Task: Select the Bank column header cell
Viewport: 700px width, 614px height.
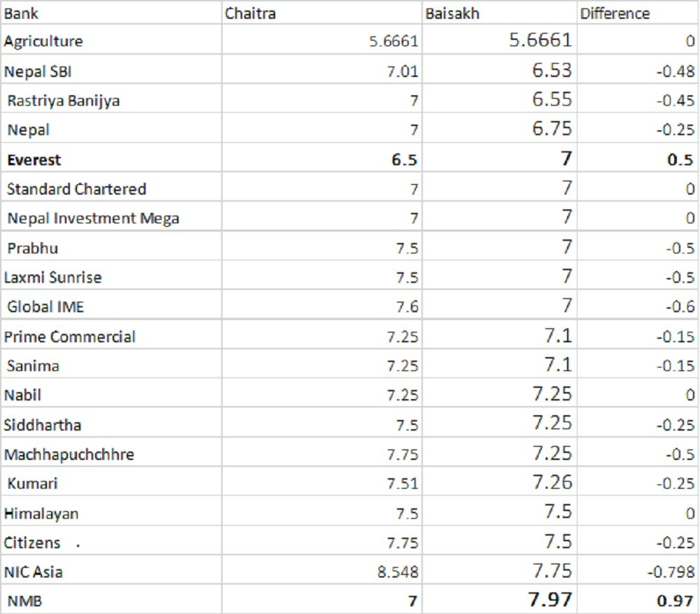Action: point(111,13)
